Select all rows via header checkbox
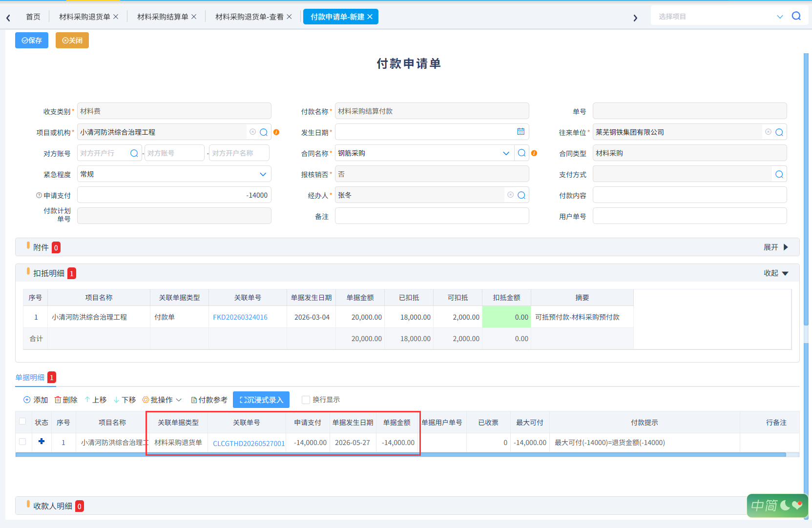Image resolution: width=812 pixels, height=528 pixels. (x=22, y=421)
